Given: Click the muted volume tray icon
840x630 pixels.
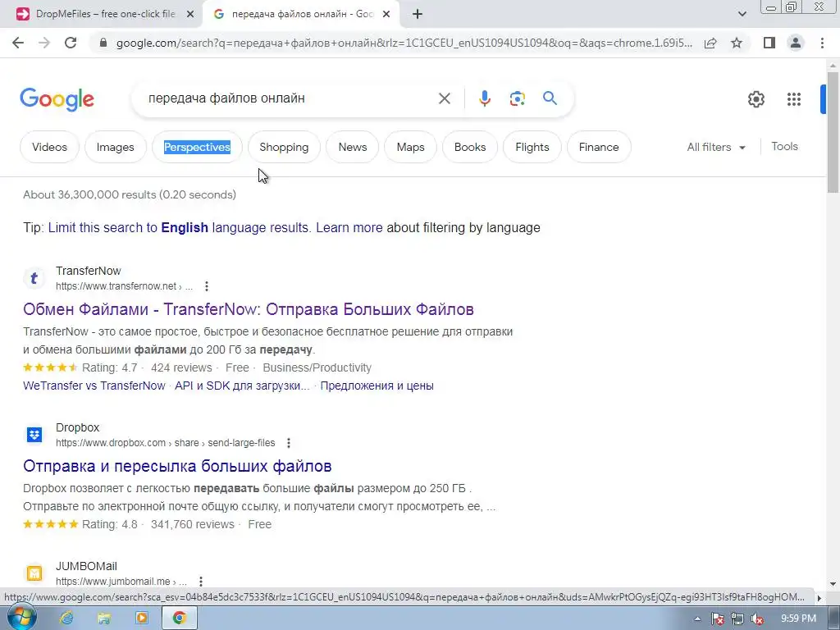Looking at the screenshot, I should pyautogui.click(x=757, y=619).
